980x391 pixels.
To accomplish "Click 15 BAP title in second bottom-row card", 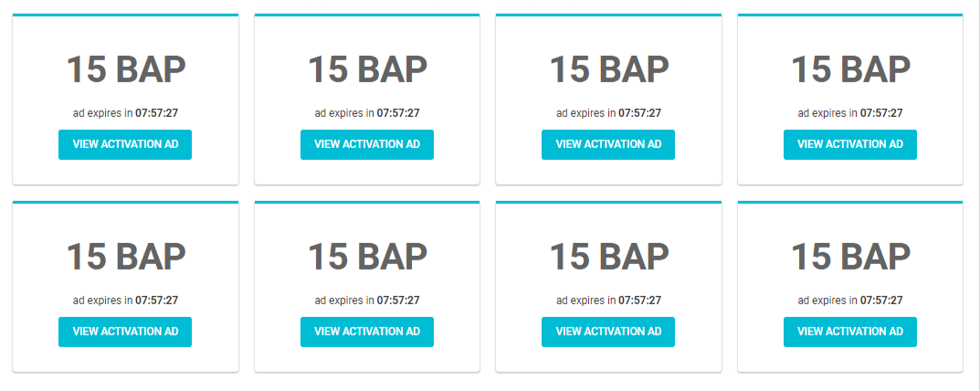I will point(367,257).
